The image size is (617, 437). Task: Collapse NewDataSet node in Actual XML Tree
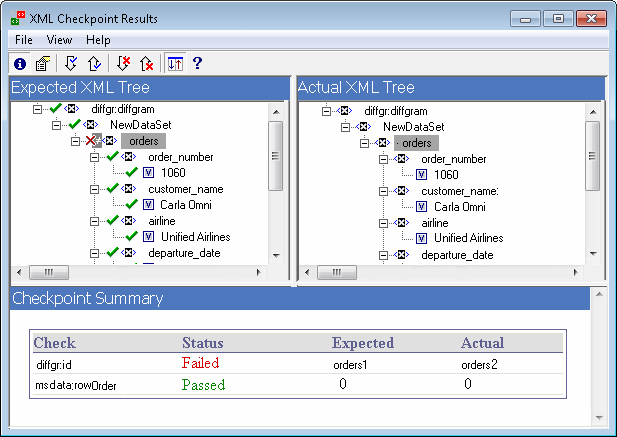point(343,127)
